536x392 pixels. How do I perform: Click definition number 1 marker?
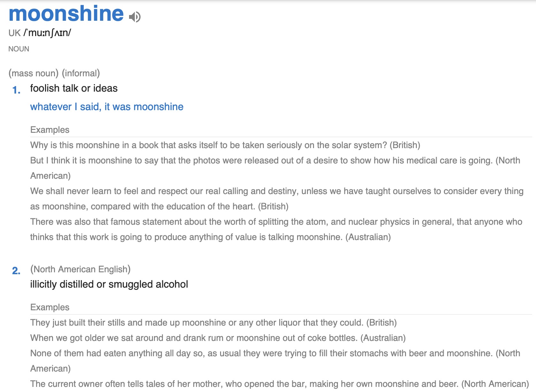(x=16, y=90)
